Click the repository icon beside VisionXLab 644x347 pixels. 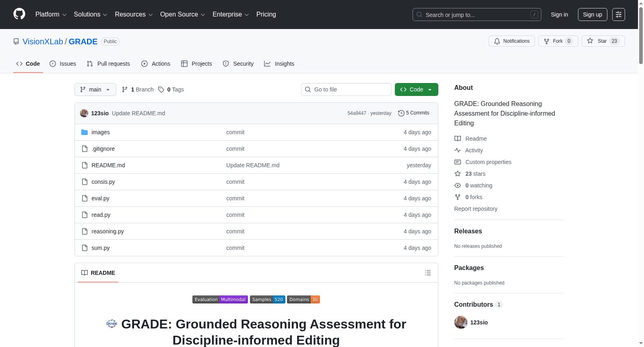pyautogui.click(x=16, y=42)
